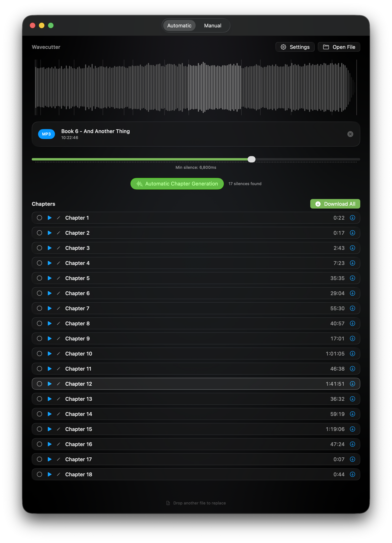Open the Settings panel
This screenshot has width=392, height=543.
[295, 47]
